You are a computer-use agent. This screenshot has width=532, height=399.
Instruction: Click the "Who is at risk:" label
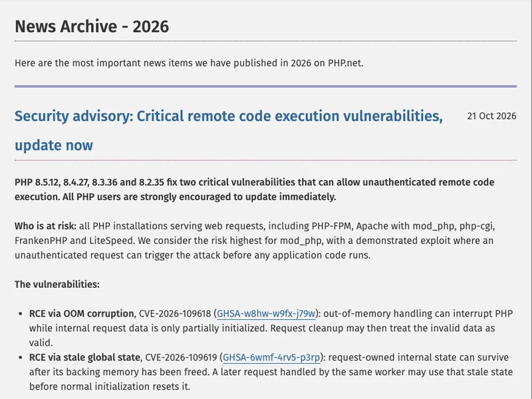[45, 226]
